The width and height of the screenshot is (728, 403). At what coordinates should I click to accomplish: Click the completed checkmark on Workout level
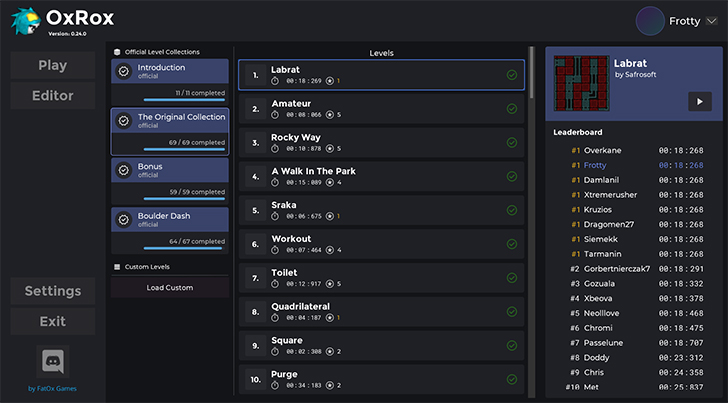pyautogui.click(x=512, y=243)
